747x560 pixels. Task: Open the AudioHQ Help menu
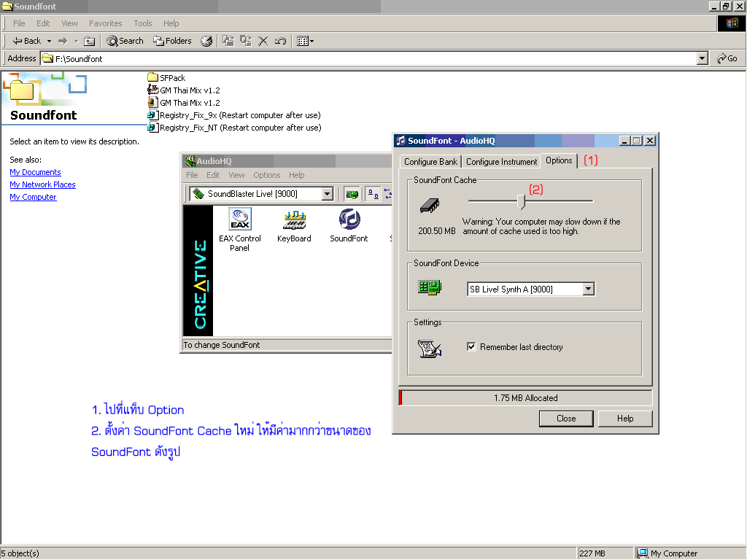pos(296,175)
